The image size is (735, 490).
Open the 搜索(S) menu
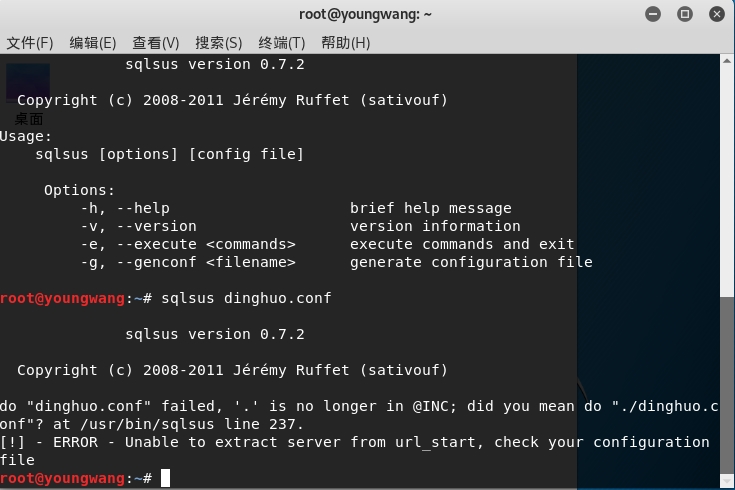click(x=218, y=43)
